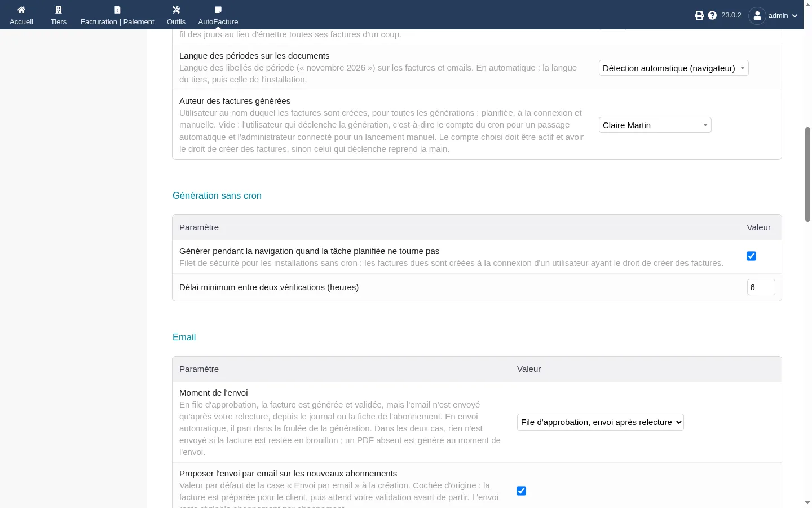Open the Détection automatique language dropdown
This screenshot has width=812, height=508.
(674, 68)
